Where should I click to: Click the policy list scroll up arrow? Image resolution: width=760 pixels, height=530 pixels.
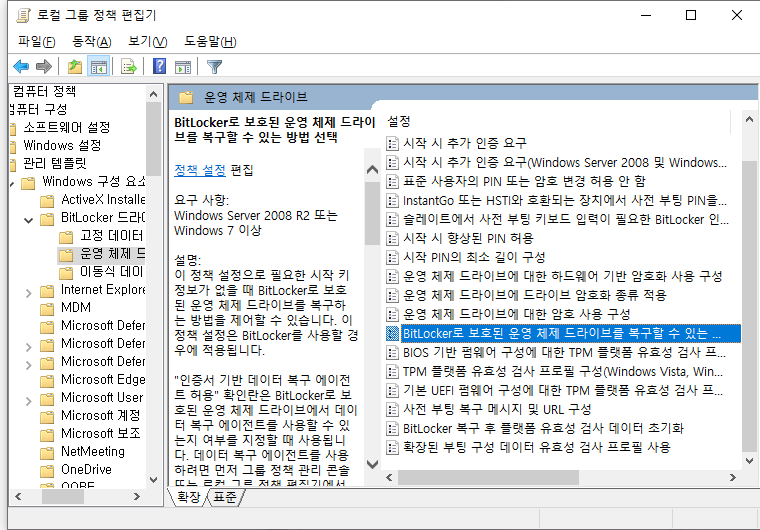(x=749, y=119)
